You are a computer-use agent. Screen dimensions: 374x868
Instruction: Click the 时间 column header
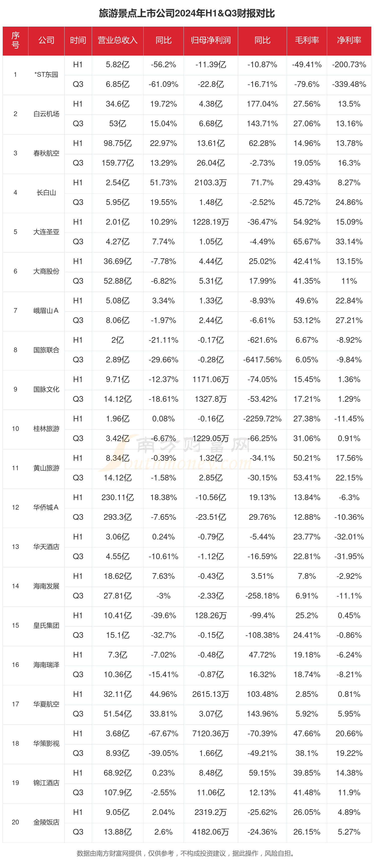click(78, 40)
